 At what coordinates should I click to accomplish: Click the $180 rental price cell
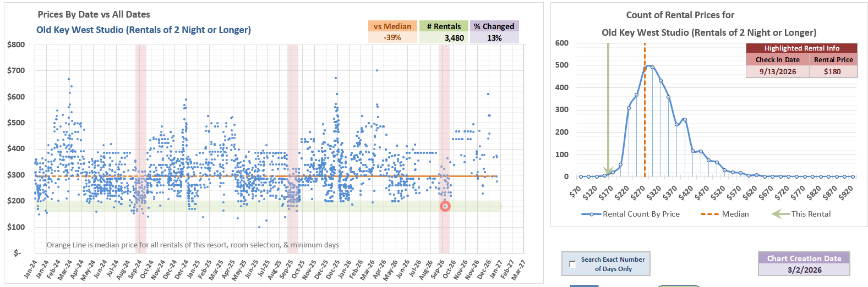(832, 71)
